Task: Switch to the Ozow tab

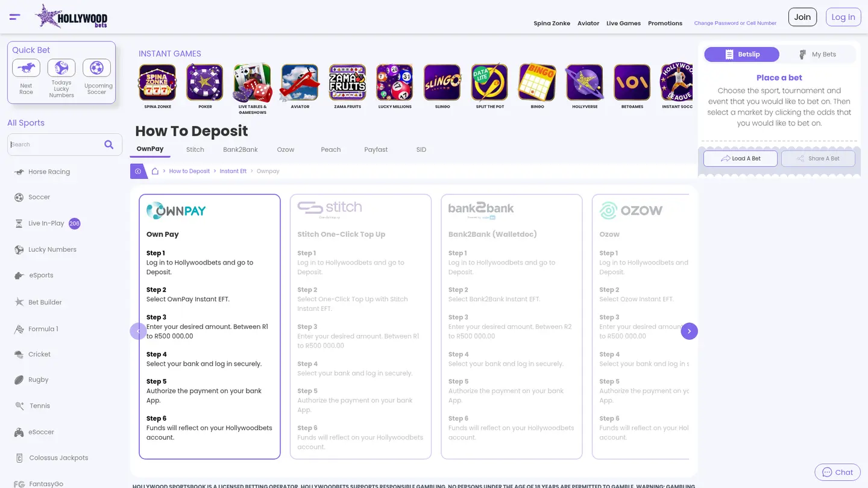Action: [x=286, y=149]
